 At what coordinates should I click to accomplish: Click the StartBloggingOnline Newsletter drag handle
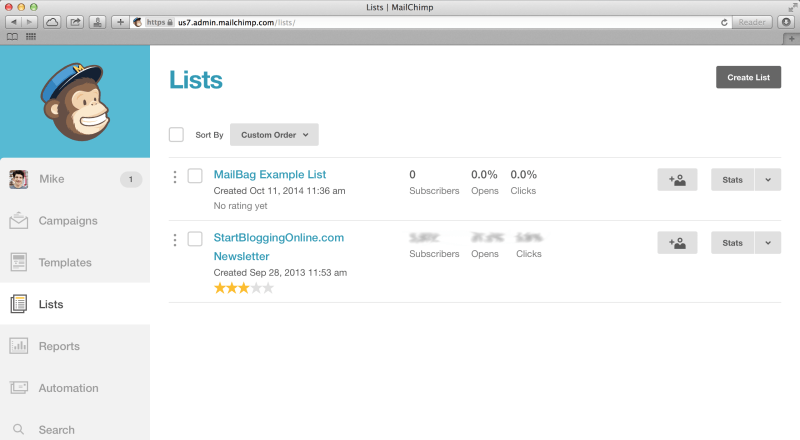click(175, 240)
